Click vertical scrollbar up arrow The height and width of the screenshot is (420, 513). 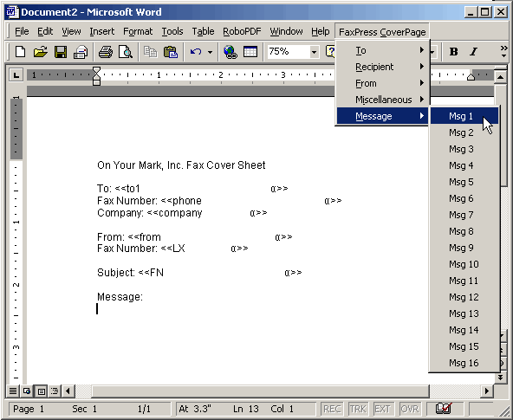[500, 77]
